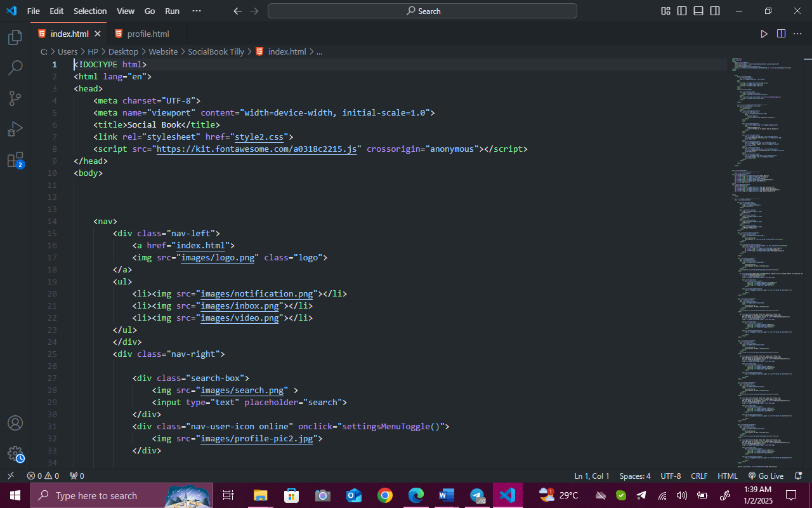Expand the HP breadcrumb segment
Screen dimensions: 812x508
[93, 52]
